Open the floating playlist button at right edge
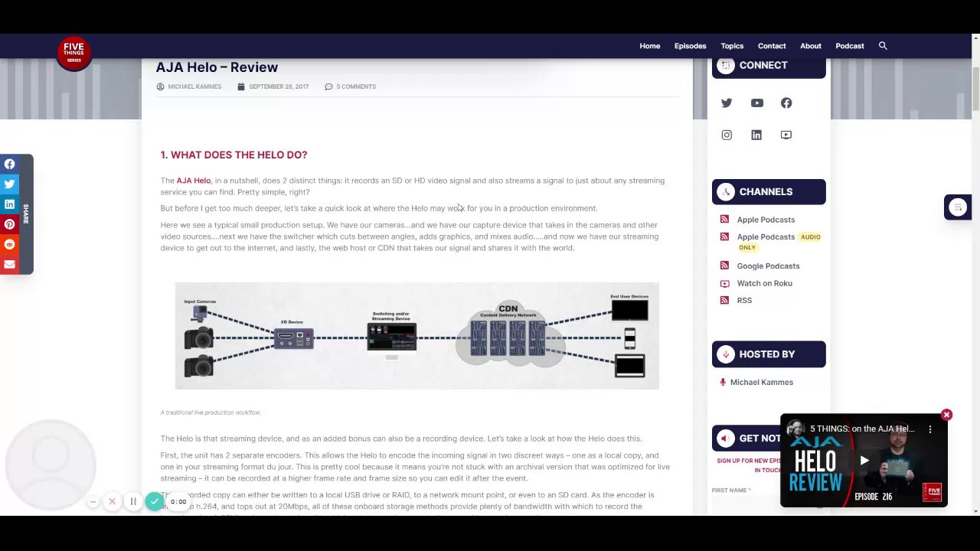Viewport: 980px width, 551px height. tap(958, 207)
